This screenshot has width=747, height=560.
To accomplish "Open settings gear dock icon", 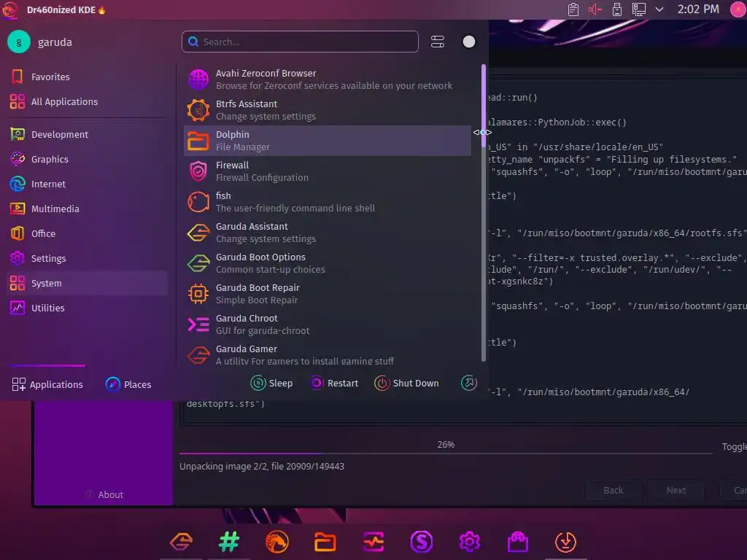I will (470, 542).
